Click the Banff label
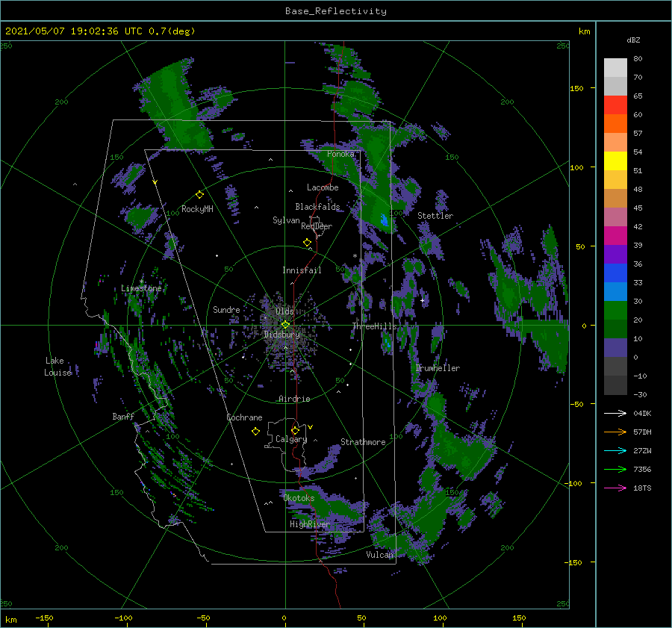This screenshot has width=672, height=628. click(123, 417)
